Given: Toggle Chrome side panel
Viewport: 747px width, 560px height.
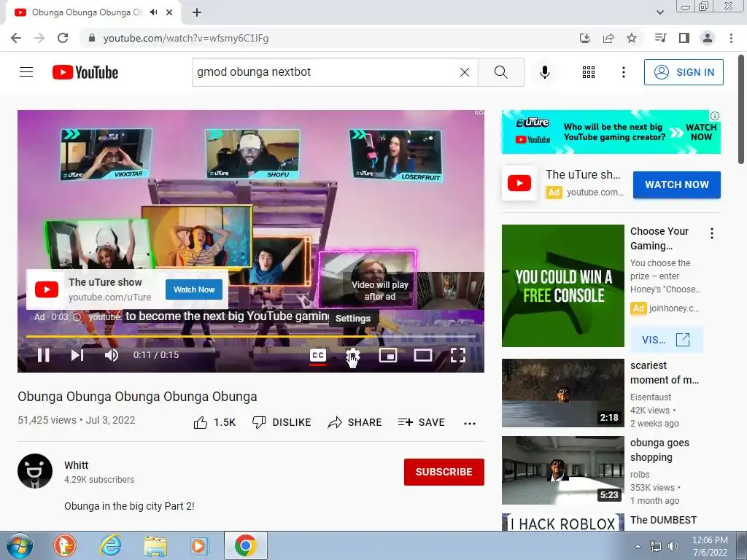Looking at the screenshot, I should [x=684, y=38].
